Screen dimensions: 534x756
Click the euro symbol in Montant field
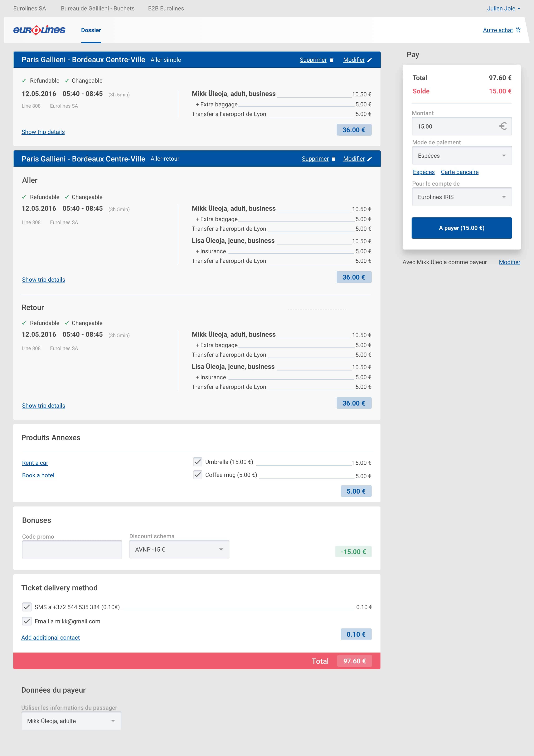point(503,126)
